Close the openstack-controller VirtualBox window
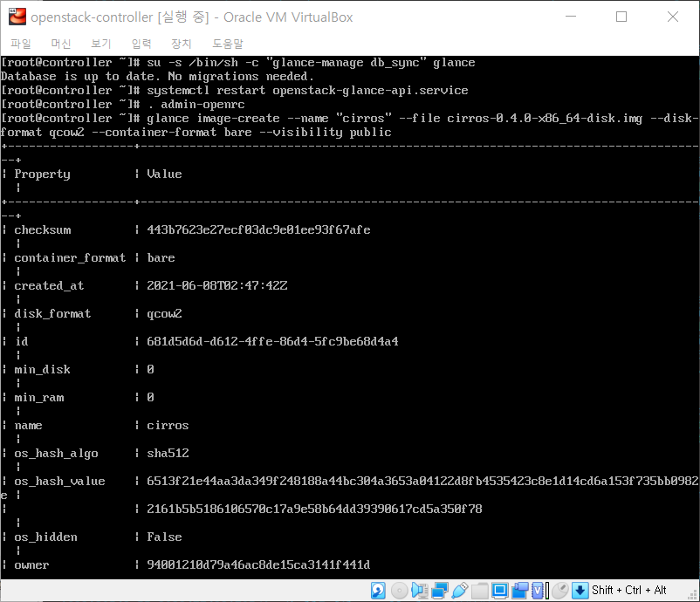Screen dimensions: 700x602 (673, 17)
